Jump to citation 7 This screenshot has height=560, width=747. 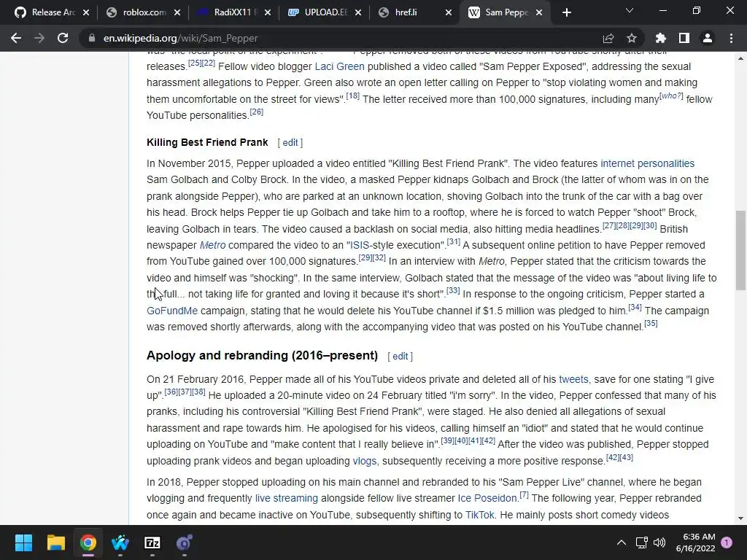point(524,495)
